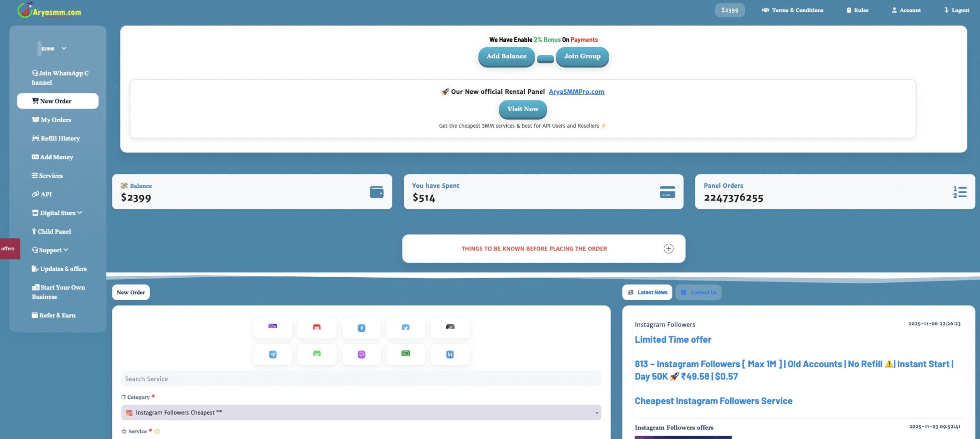The height and width of the screenshot is (439, 980).
Task: Expand the Support sidebar menu
Action: 50,250
